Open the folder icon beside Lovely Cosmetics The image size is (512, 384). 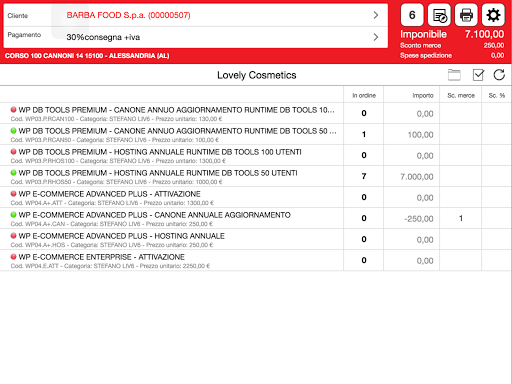click(454, 75)
